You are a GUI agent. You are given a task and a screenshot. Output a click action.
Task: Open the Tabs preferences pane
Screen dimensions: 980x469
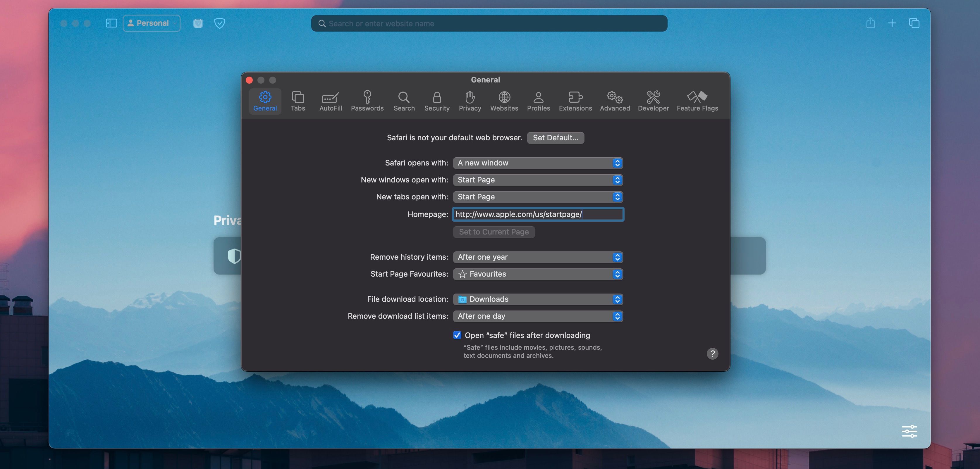(x=298, y=101)
